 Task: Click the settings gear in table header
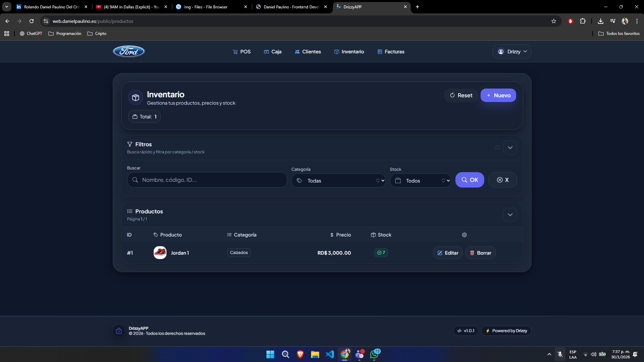click(464, 235)
